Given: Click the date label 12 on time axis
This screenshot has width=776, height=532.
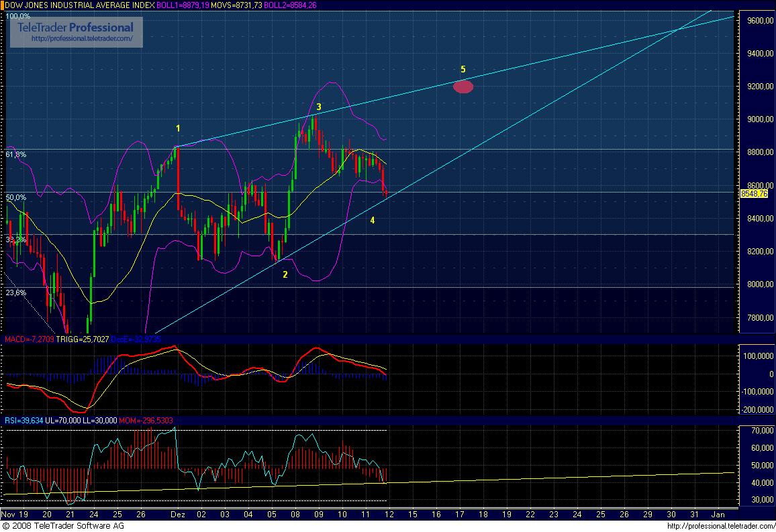Looking at the screenshot, I should [389, 514].
